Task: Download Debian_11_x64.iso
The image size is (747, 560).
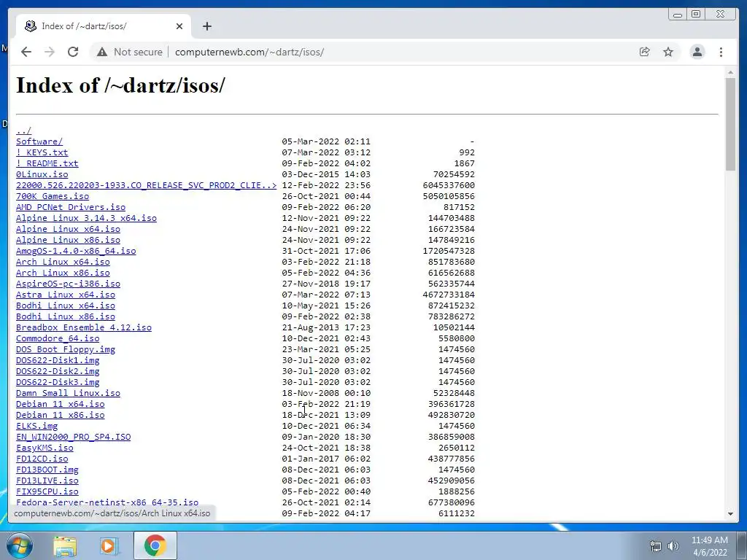Action: pyautogui.click(x=60, y=404)
